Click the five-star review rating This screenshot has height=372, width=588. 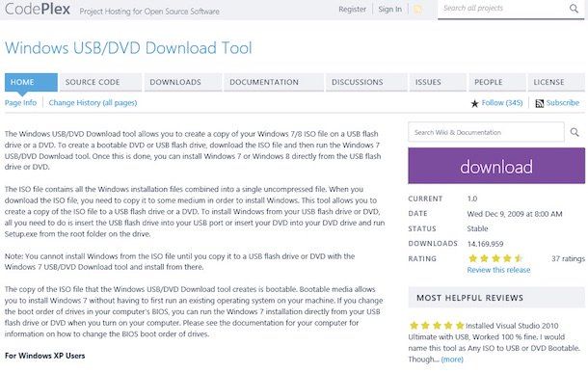(437, 325)
